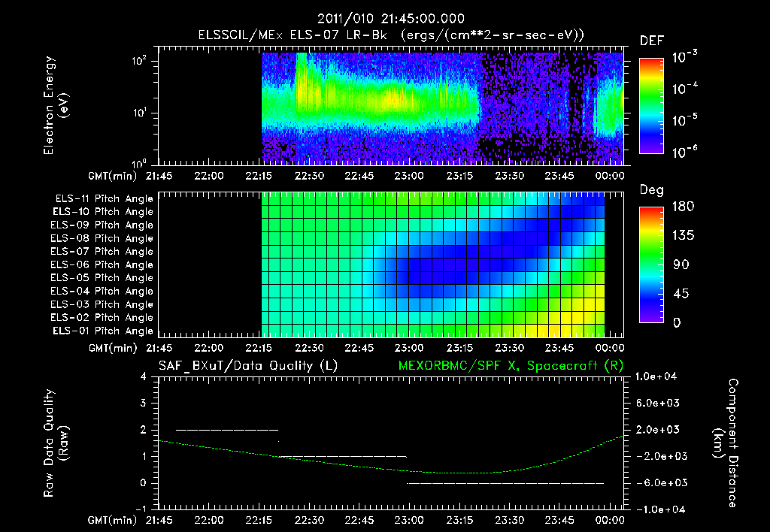Select the "ELS-10 Pitch Angle" row label

point(103,212)
